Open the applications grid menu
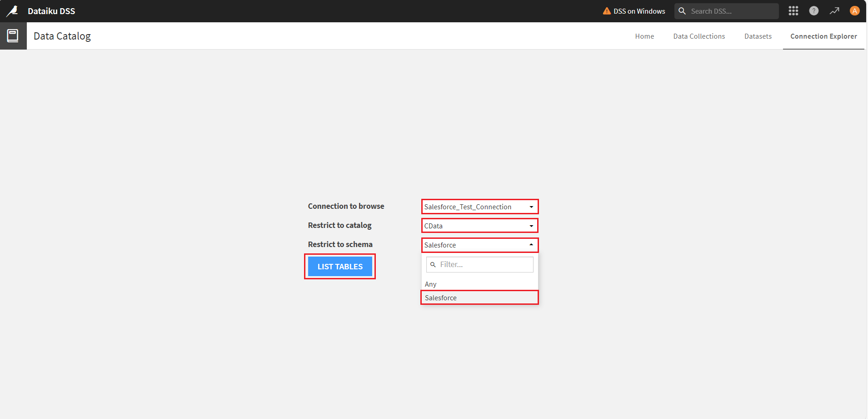Viewport: 868px width, 419px height. pos(793,11)
